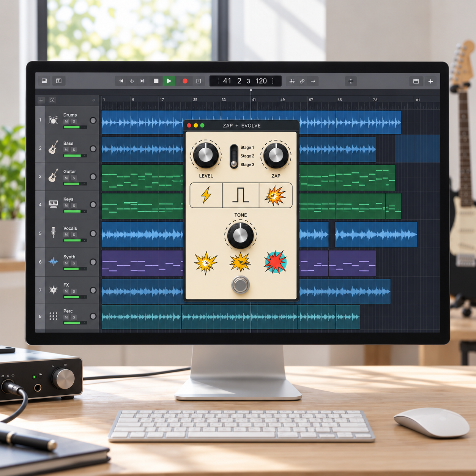The height and width of the screenshot is (476, 476).
Task: Click the position display reading 41 2 3
Action: click(237, 81)
